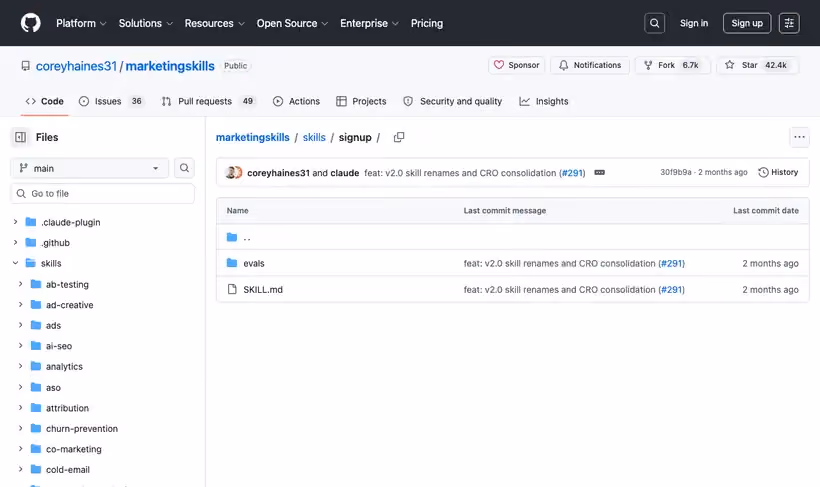Expand the co-marketing folder chevron
The image size is (820, 487).
20,449
